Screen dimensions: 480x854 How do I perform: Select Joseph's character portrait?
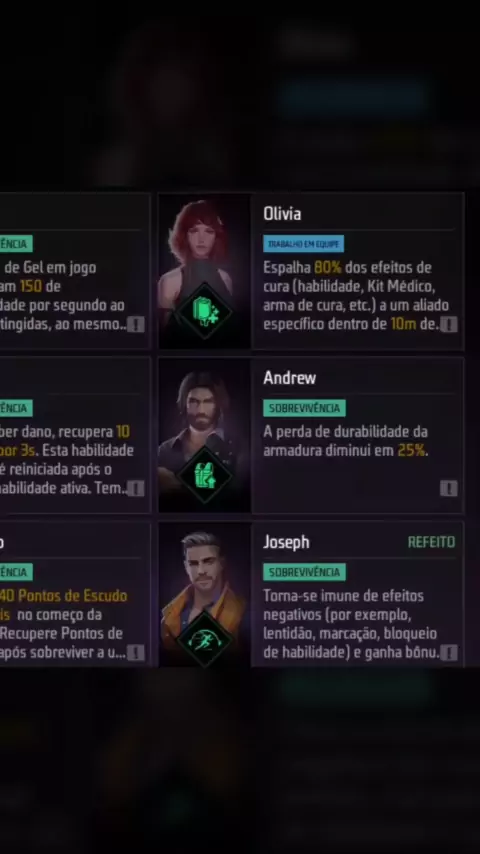[204, 595]
